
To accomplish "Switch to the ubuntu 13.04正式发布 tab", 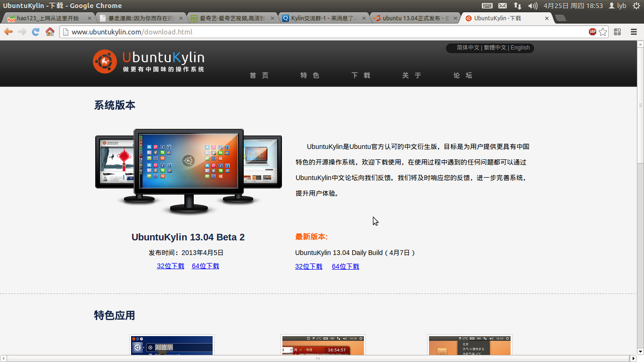I will (x=415, y=18).
